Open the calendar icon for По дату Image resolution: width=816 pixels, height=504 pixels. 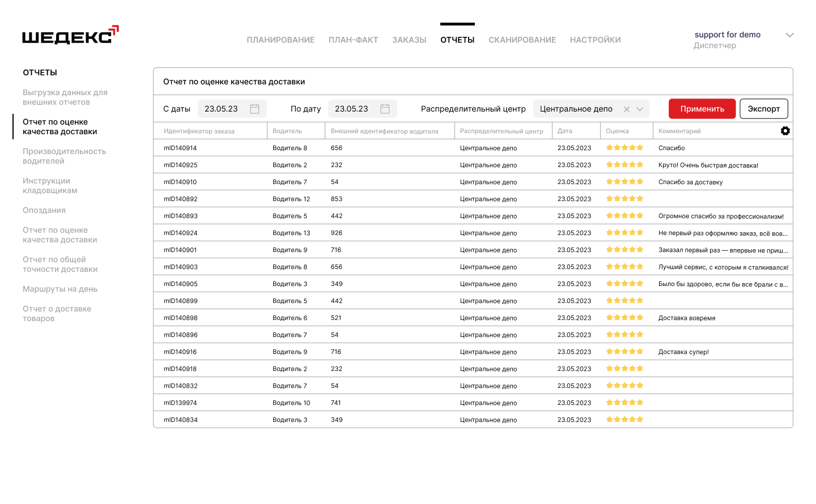click(385, 109)
